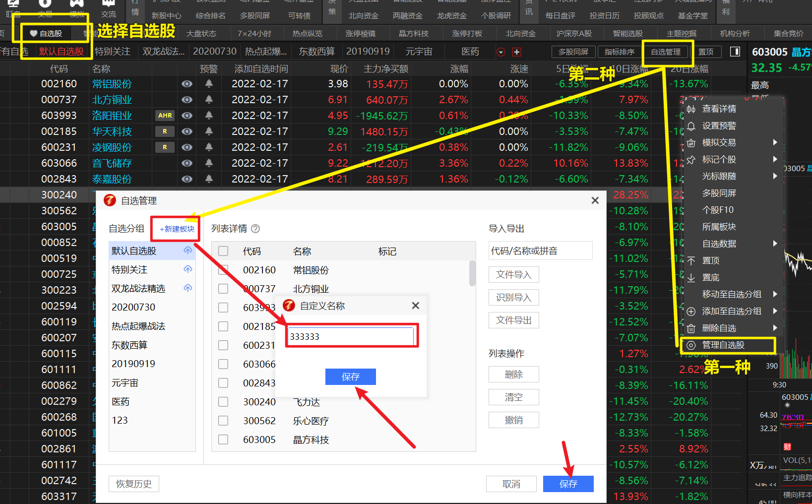Check the box for code 000737
Image resolution: width=812 pixels, height=504 pixels.
pos(223,289)
